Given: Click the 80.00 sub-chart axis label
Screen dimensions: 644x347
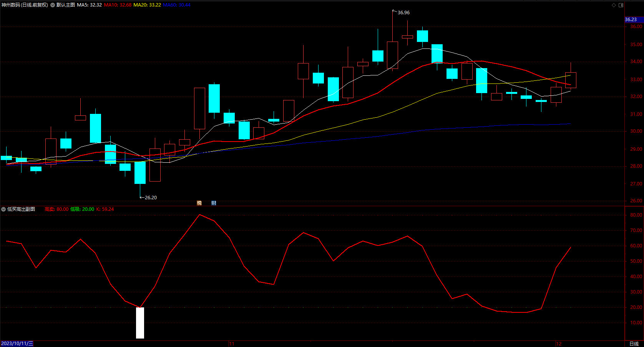Looking at the screenshot, I should pyautogui.click(x=636, y=215).
